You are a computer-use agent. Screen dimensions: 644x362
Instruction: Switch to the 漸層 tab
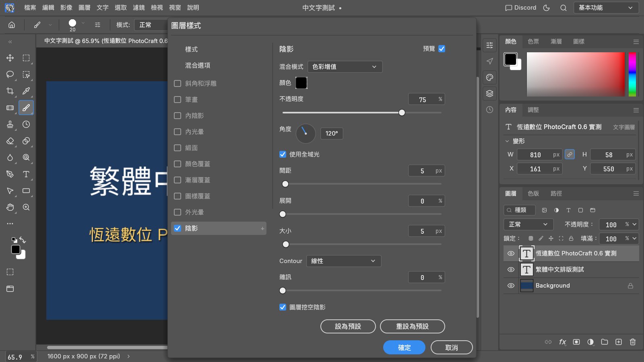[x=556, y=41]
